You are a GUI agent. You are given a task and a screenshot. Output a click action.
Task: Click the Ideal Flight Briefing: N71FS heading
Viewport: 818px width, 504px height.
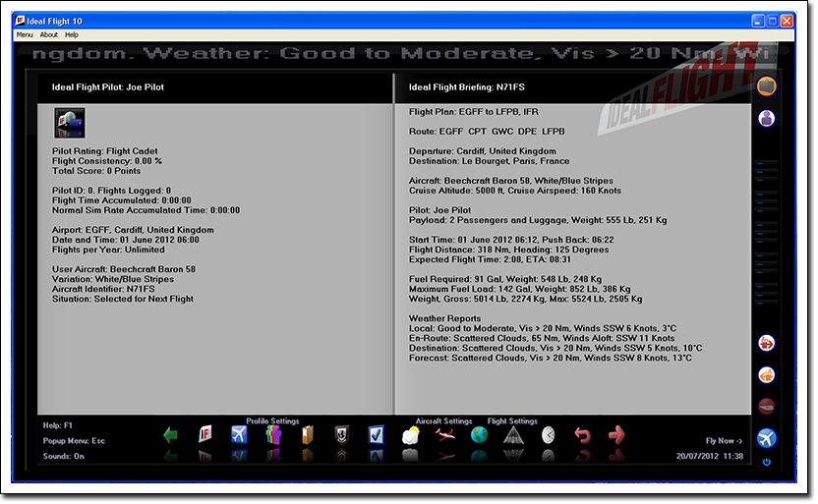467,87
